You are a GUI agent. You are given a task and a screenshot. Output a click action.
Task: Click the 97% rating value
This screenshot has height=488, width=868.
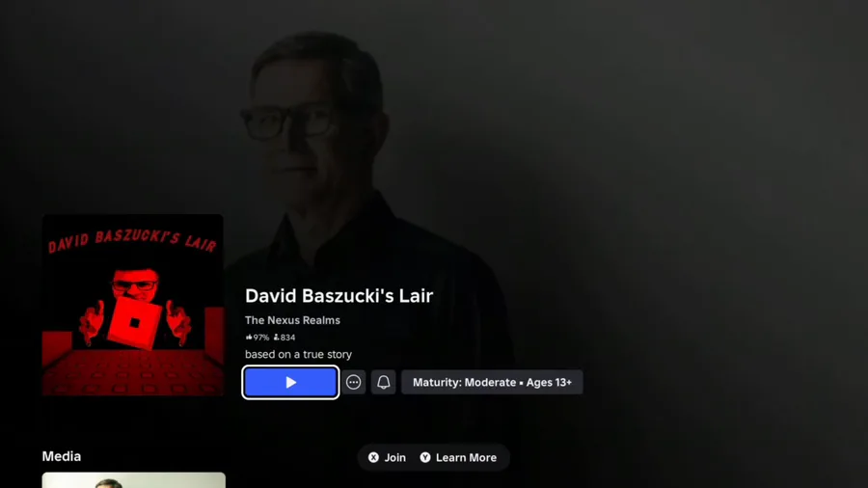[x=260, y=337]
